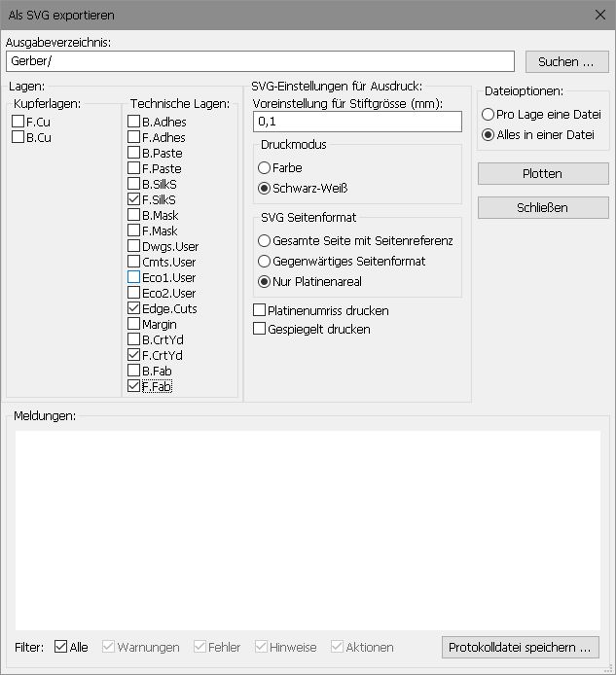Viewport: 616px width, 675px height.
Task: Check the F.Cu copper layer checkbox
Action: pos(18,122)
